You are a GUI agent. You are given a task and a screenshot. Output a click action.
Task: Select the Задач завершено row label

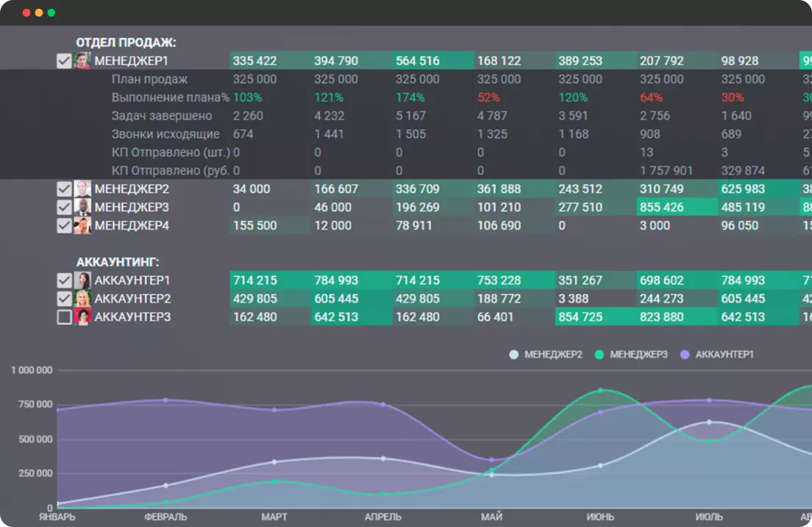click(x=162, y=116)
